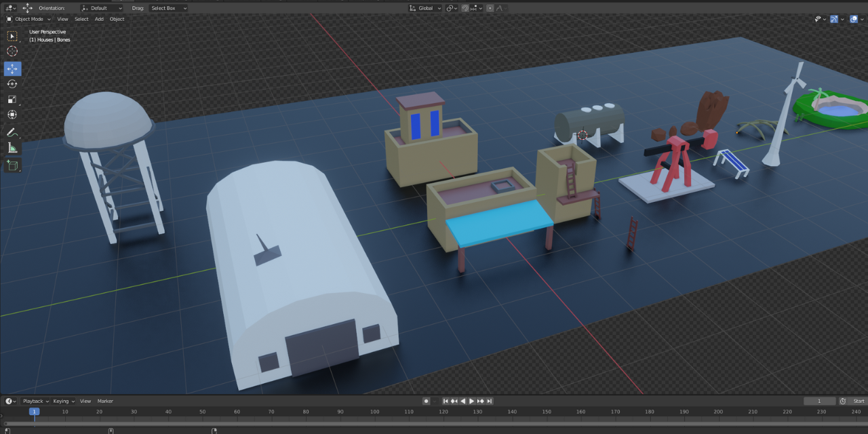Open the transform orientation Global dropdown
Screen dimensions: 868x434
pyautogui.click(x=427, y=7)
